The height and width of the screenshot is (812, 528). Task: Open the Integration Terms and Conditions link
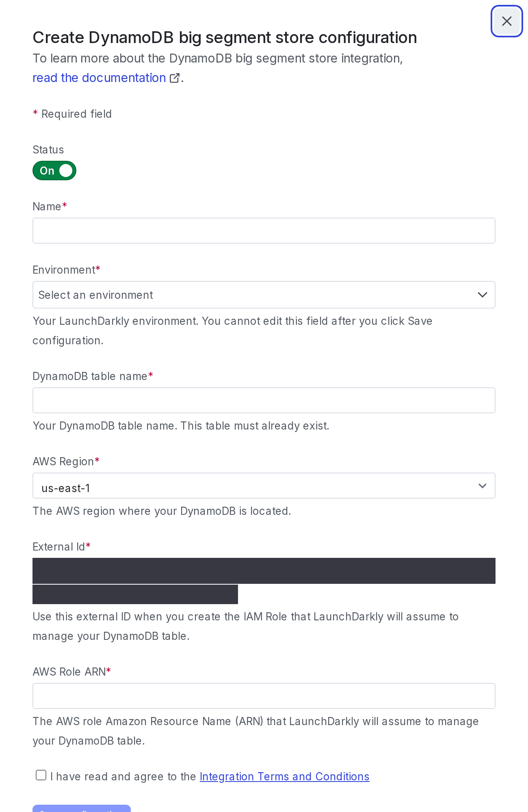[x=284, y=776]
